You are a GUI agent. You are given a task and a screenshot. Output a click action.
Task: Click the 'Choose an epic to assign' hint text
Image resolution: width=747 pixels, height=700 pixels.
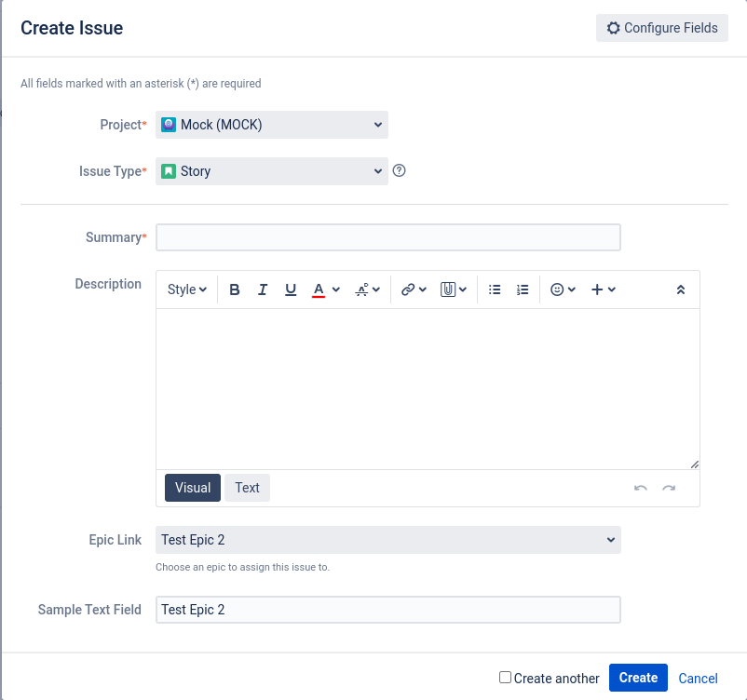point(242,567)
